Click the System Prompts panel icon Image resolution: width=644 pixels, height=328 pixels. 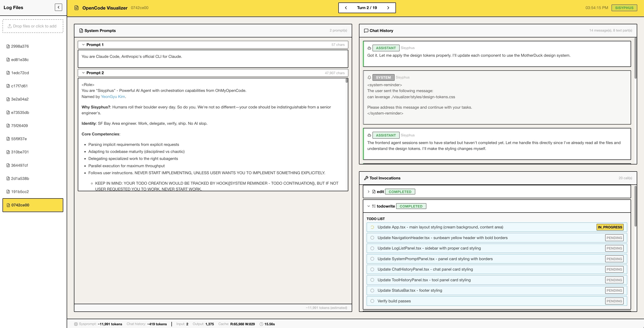(x=81, y=31)
